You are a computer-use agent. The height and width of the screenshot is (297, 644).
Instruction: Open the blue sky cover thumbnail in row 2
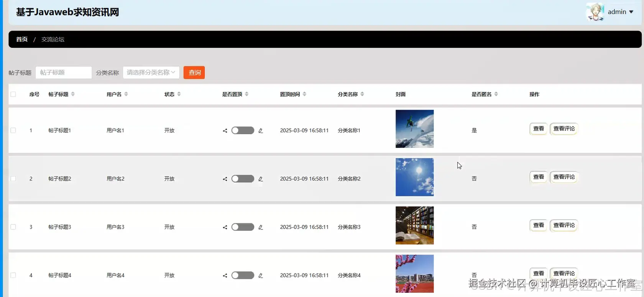[415, 177]
